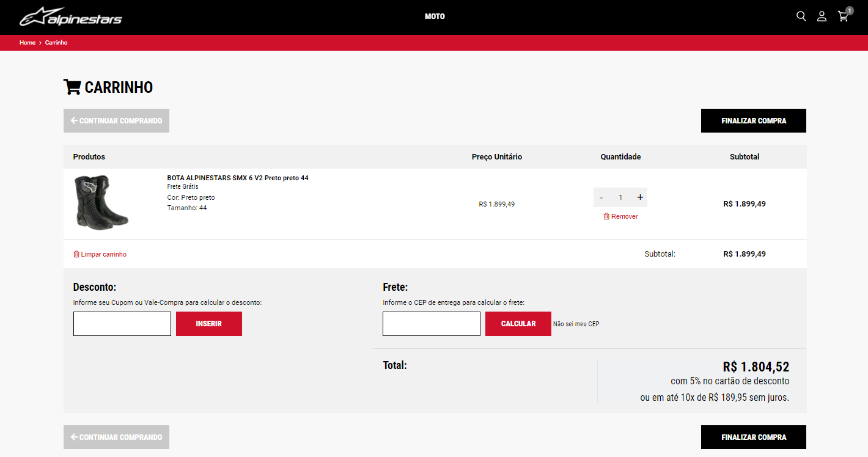Click the Total: label
The height and width of the screenshot is (457, 868).
[395, 365]
